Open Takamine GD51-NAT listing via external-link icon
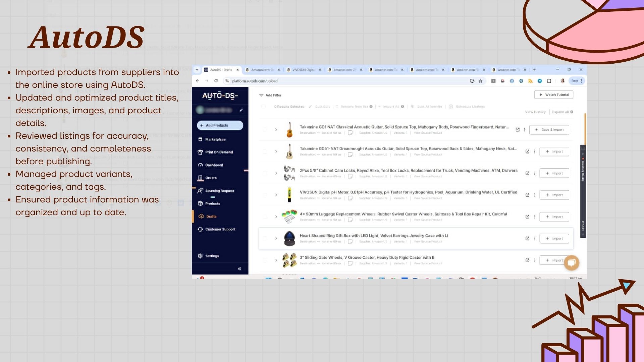Viewport: 644px width, 362px height. pyautogui.click(x=527, y=152)
